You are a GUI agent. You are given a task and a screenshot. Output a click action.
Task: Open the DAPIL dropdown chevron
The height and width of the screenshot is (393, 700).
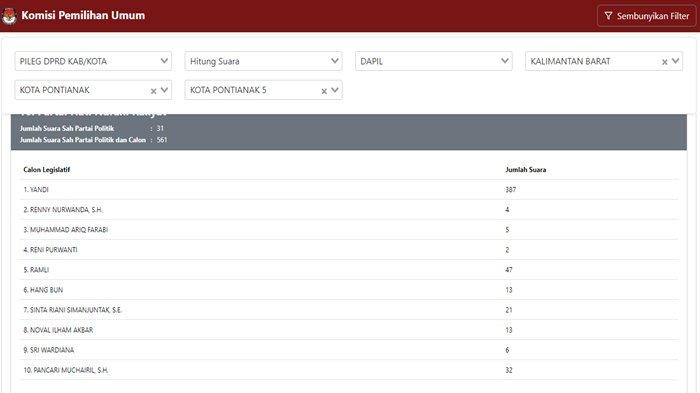click(505, 61)
